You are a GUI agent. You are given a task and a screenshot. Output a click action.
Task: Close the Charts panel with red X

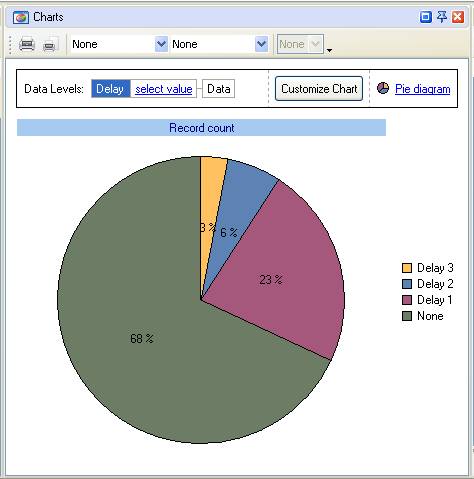click(458, 17)
